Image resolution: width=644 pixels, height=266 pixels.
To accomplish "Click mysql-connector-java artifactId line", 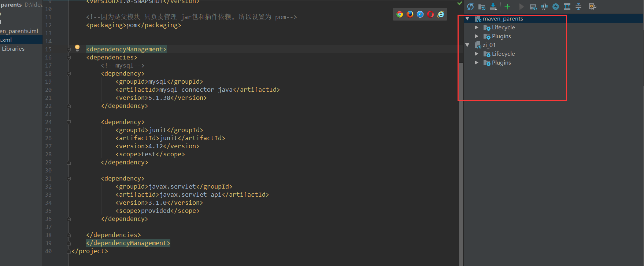I will pos(198,90).
